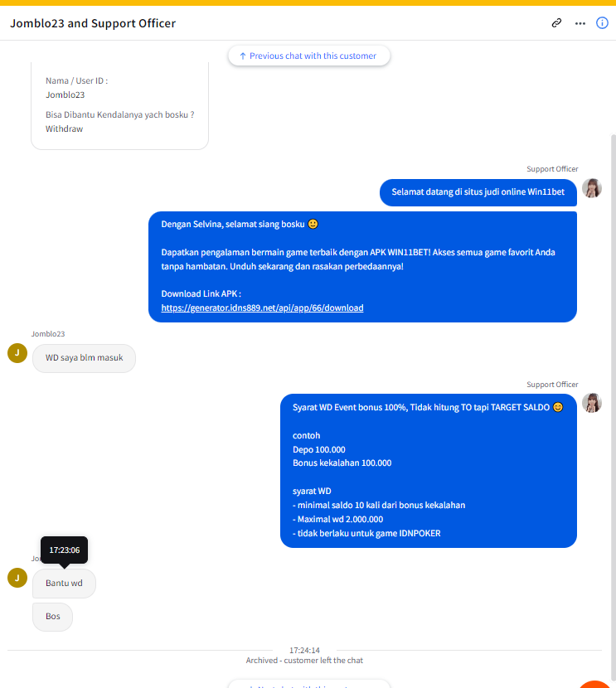This screenshot has width=616, height=688.
Task: Show chat details info icon
Action: 602,23
